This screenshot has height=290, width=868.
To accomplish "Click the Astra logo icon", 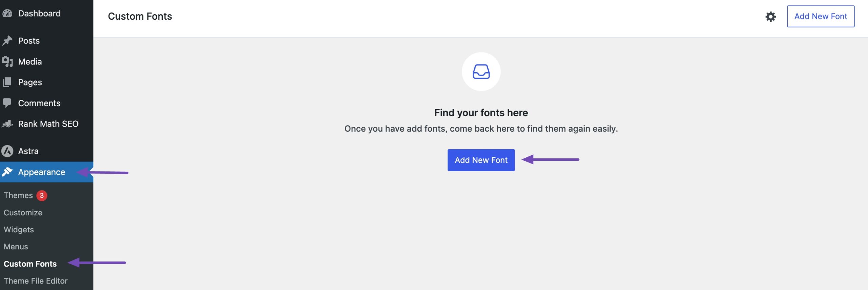I will click(x=7, y=151).
